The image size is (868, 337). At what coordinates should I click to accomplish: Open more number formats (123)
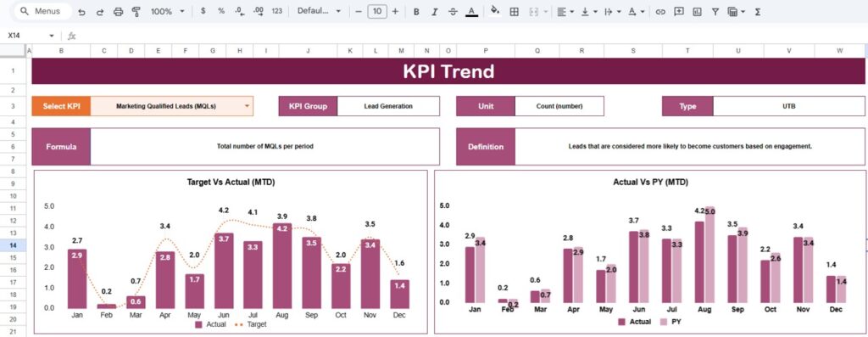pos(277,11)
